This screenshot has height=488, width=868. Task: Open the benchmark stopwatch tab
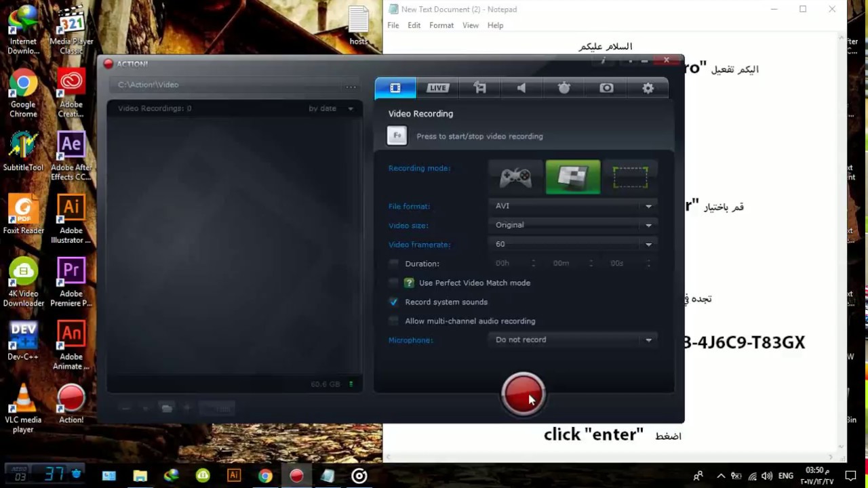pyautogui.click(x=564, y=88)
